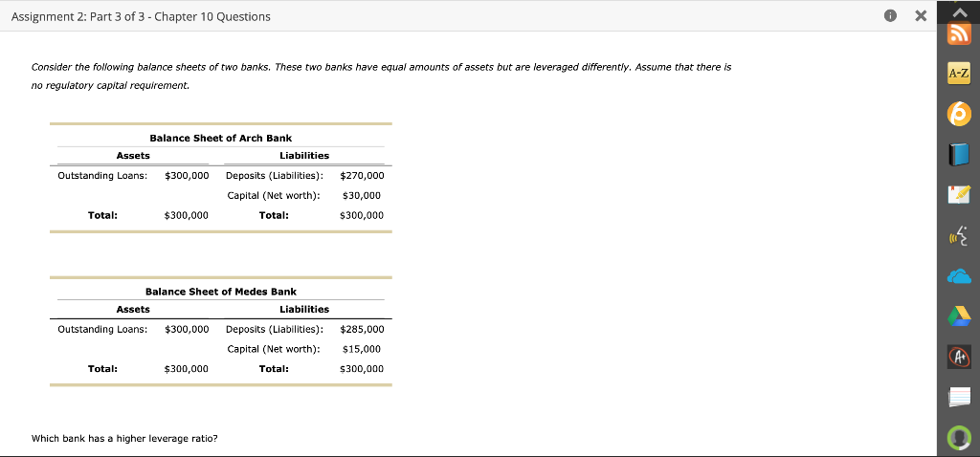The width and height of the screenshot is (980, 457).
Task: Click Arch Bank's assets total $300,000
Action: click(187, 215)
